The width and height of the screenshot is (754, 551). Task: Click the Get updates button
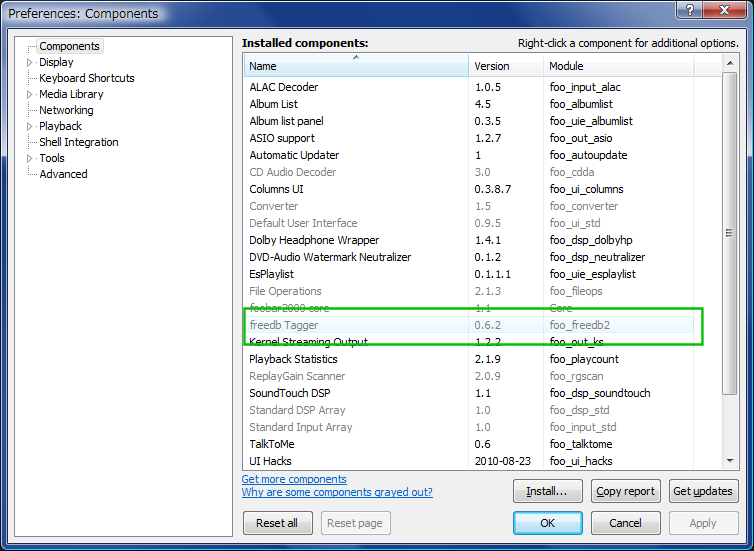(703, 491)
